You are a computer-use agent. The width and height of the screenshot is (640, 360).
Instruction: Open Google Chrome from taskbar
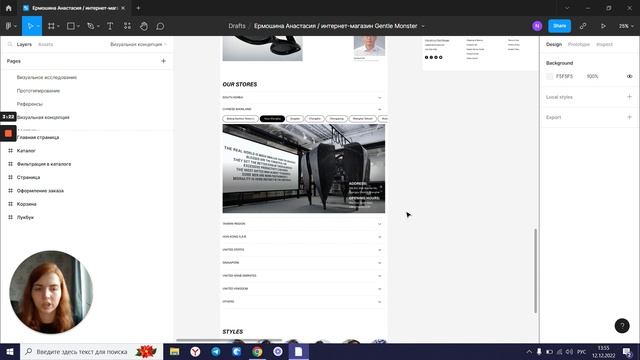click(x=257, y=351)
